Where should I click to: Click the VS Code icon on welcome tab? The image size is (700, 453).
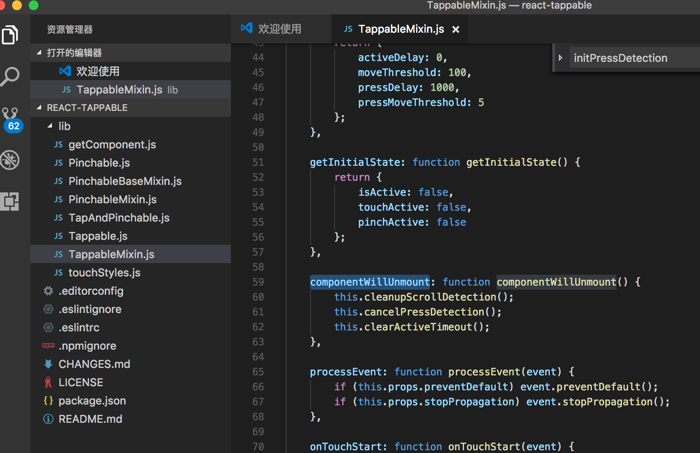(246, 28)
